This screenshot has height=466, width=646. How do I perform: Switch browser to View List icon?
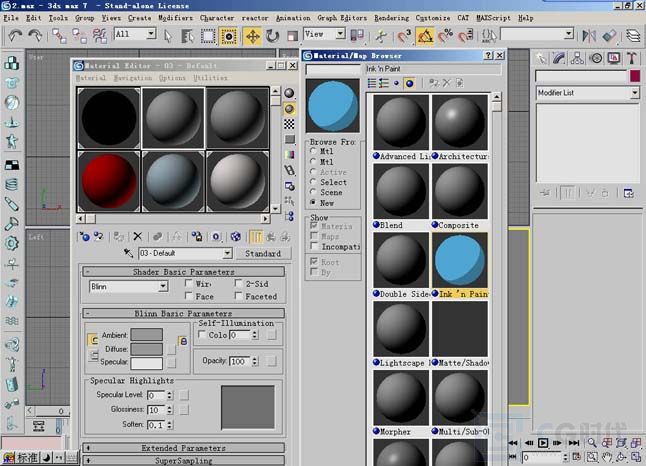(x=372, y=83)
